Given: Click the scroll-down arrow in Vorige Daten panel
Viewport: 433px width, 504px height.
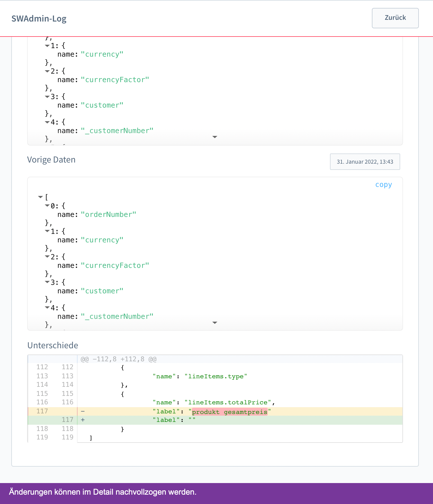Looking at the screenshot, I should coord(215,323).
